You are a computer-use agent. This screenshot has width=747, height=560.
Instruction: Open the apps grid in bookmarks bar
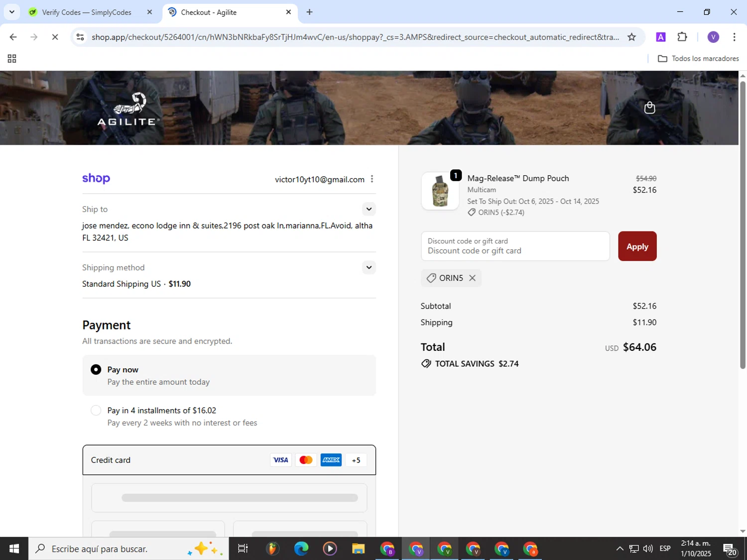pos(12,59)
